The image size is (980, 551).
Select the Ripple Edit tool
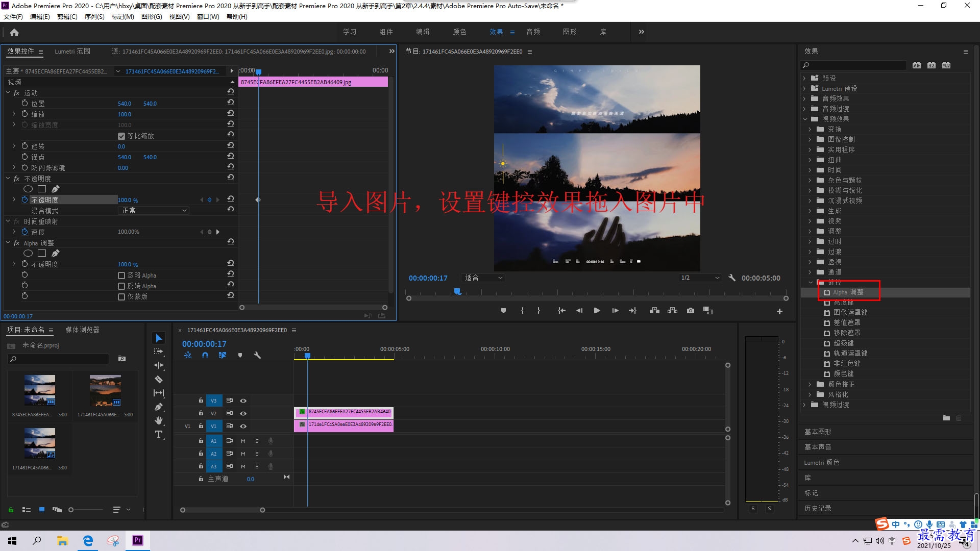click(x=159, y=365)
